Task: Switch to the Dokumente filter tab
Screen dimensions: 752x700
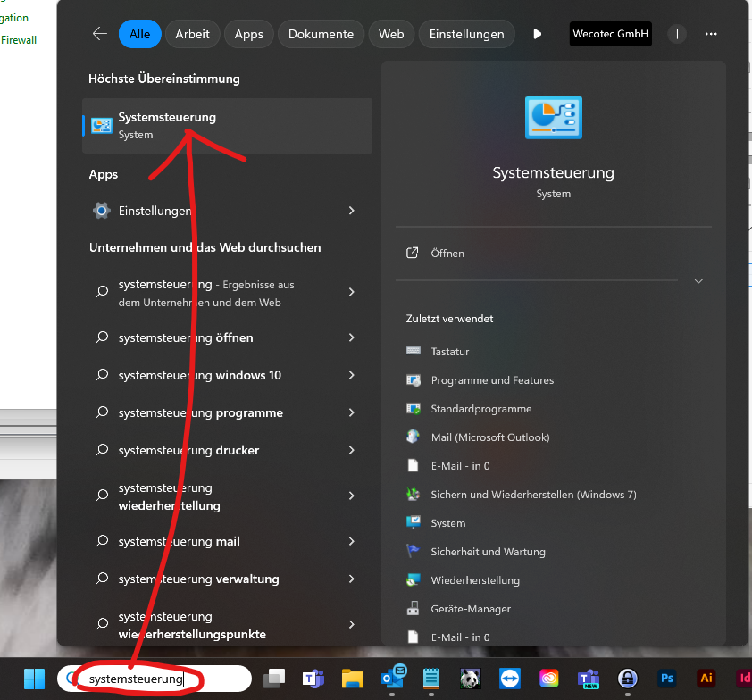Action: click(x=321, y=34)
